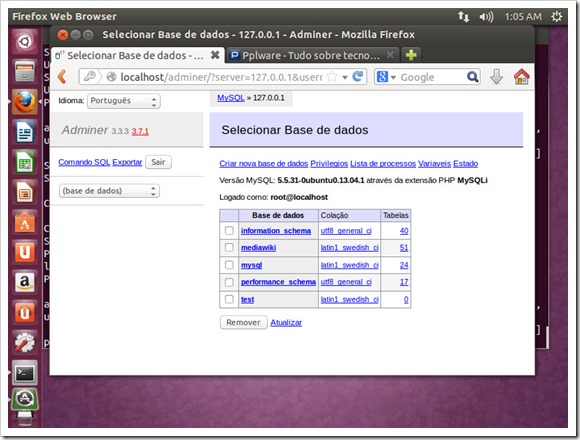Open the Files manager in the launcher
The height and width of the screenshot is (440, 580).
tap(25, 71)
